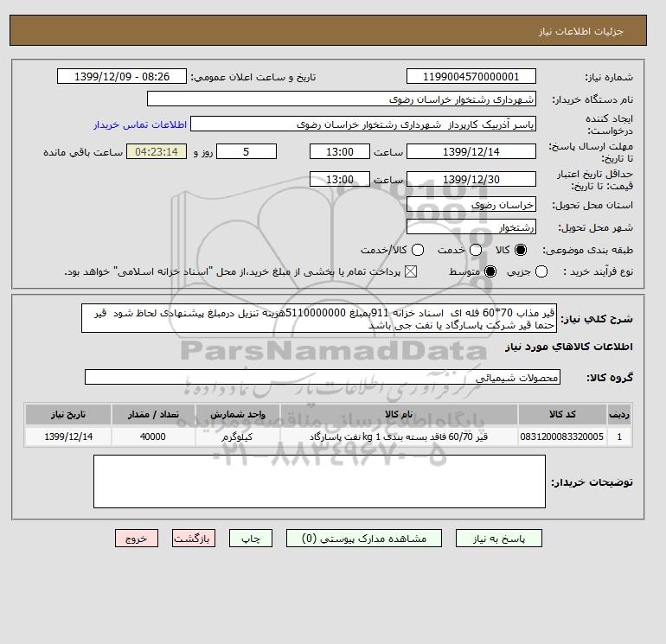
Task: Click the بازگشت back button
Action: (194, 539)
